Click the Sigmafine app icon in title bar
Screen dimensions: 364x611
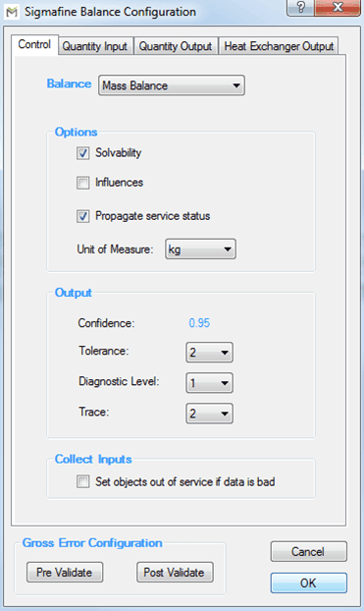(x=12, y=12)
